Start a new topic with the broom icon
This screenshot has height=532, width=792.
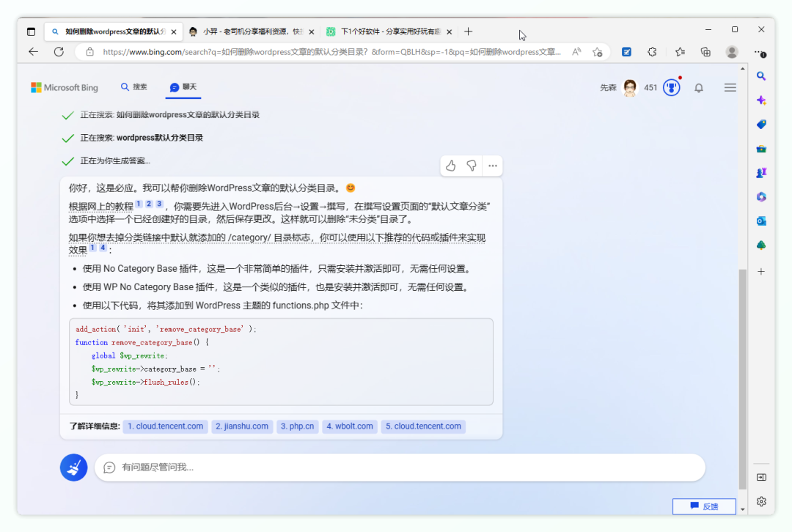coord(73,468)
